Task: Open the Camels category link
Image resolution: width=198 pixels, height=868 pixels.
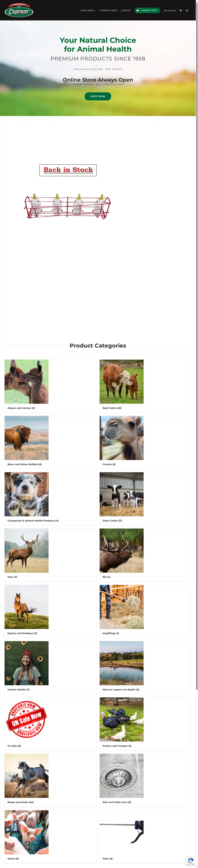Action: [x=109, y=464]
